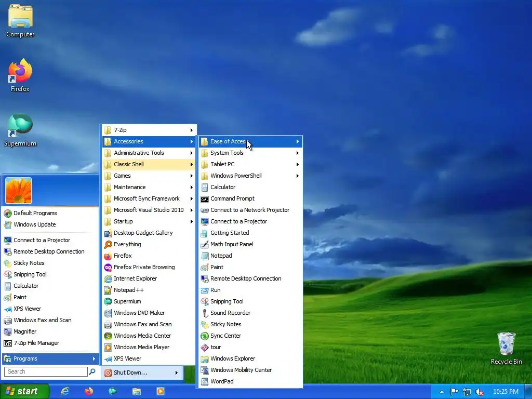Open Windows Media Player in Programs list
The width and height of the screenshot is (532, 399).
(x=149, y=347)
